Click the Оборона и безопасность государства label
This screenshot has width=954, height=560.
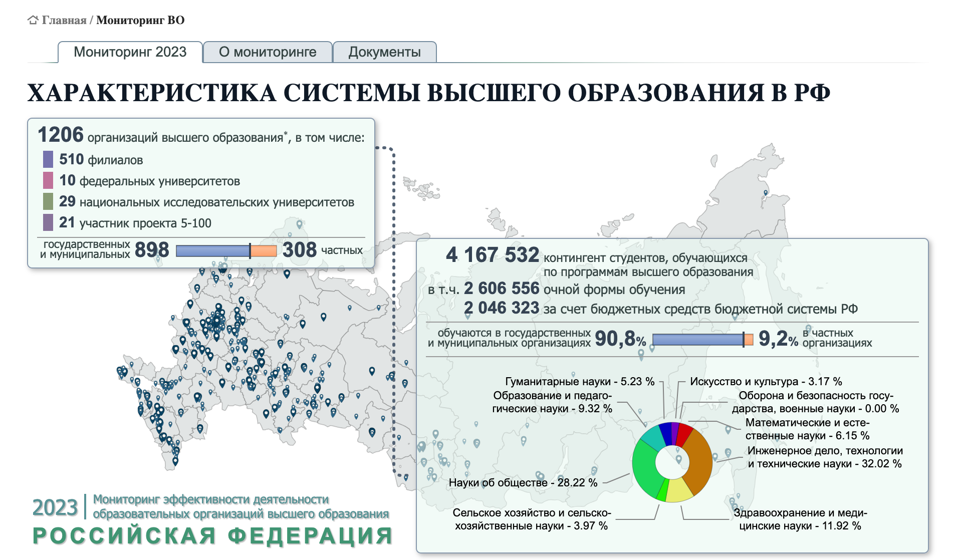[815, 402]
